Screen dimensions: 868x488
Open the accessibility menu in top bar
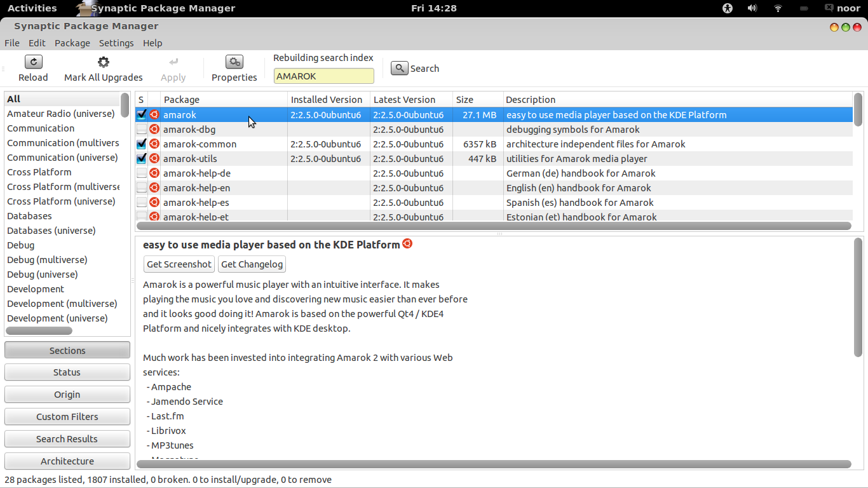tap(728, 8)
